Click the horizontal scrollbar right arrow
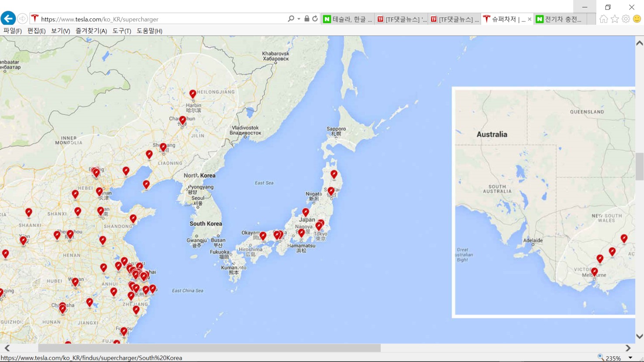Image resolution: width=644 pixels, height=362 pixels. coord(628,348)
